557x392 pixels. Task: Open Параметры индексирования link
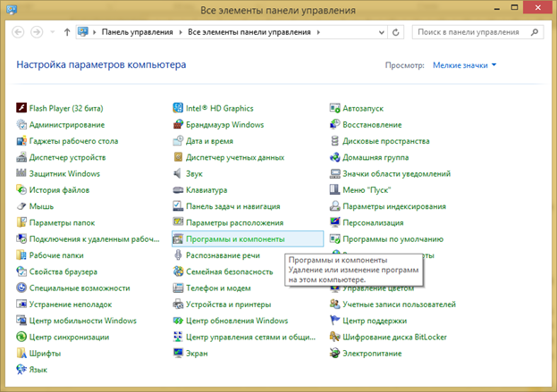tap(394, 206)
